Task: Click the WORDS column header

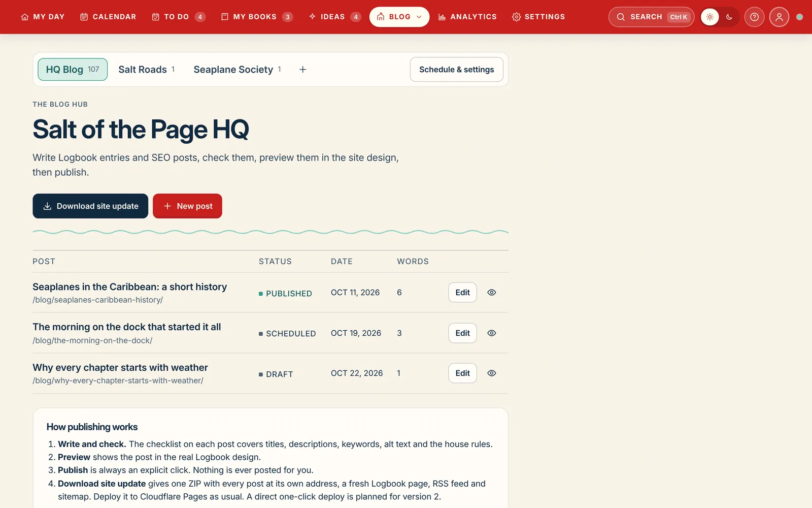Action: (x=413, y=262)
